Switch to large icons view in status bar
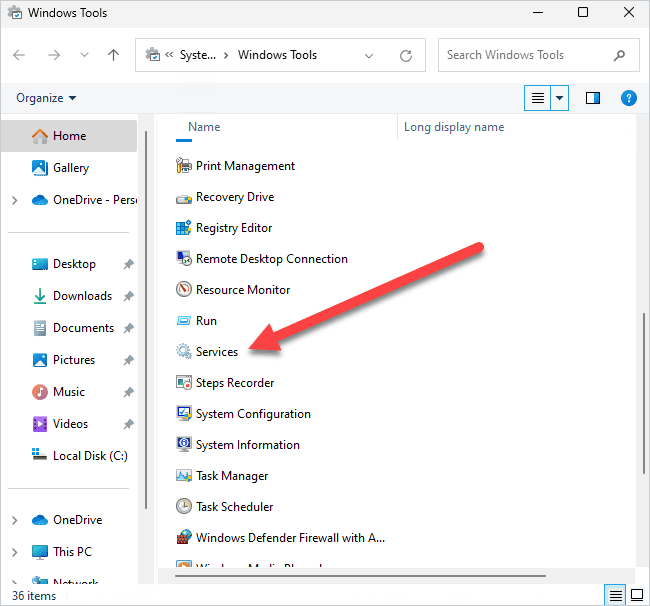Screen dimensions: 650x606 point(637,595)
